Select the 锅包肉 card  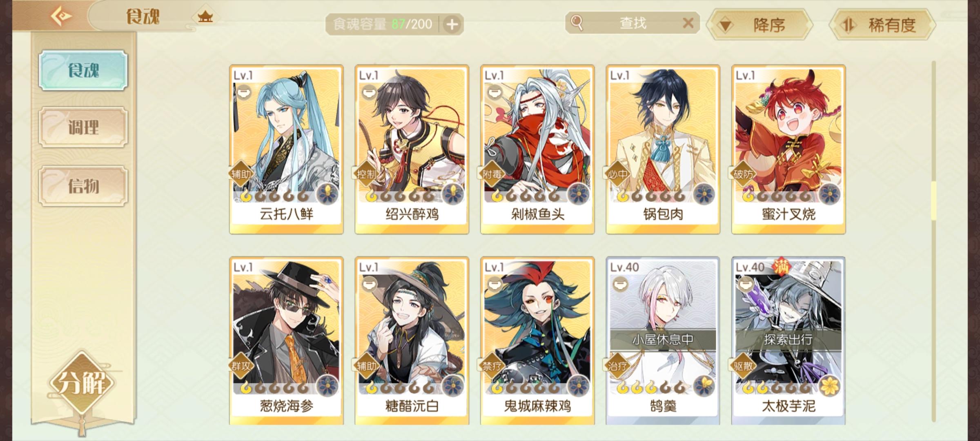tap(663, 149)
